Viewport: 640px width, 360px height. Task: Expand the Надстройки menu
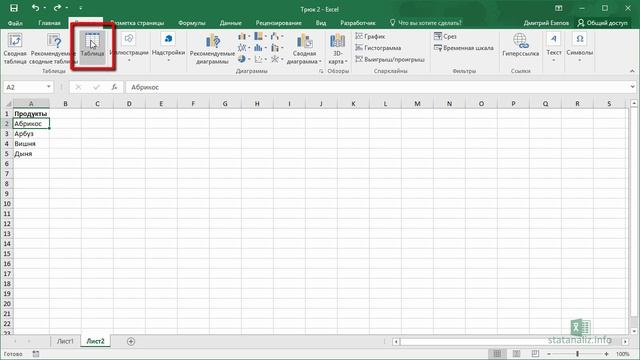pyautogui.click(x=168, y=47)
